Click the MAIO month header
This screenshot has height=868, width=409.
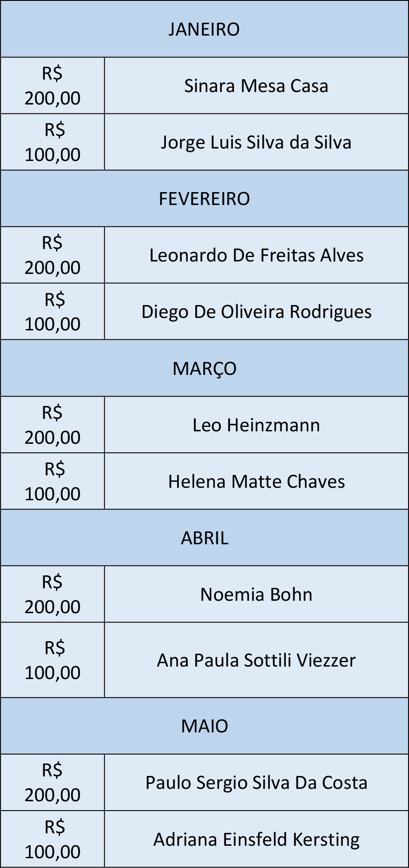[204, 726]
